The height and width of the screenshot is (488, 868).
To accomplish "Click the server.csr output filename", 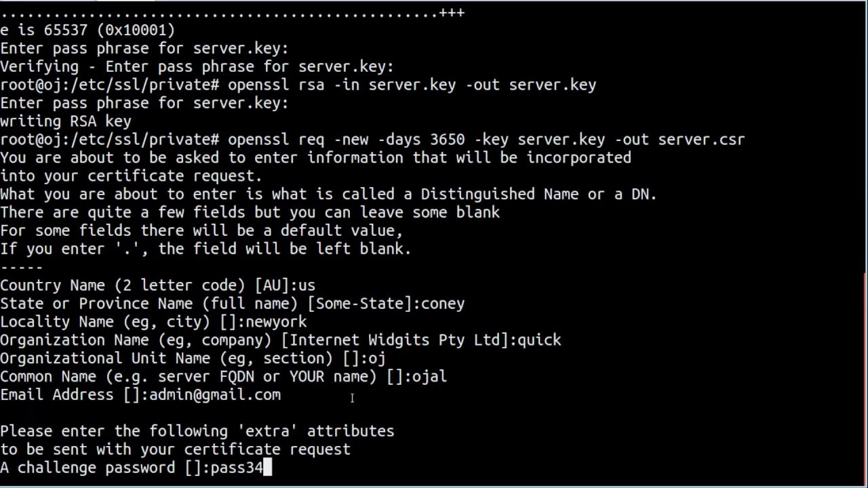I will 701,140.
